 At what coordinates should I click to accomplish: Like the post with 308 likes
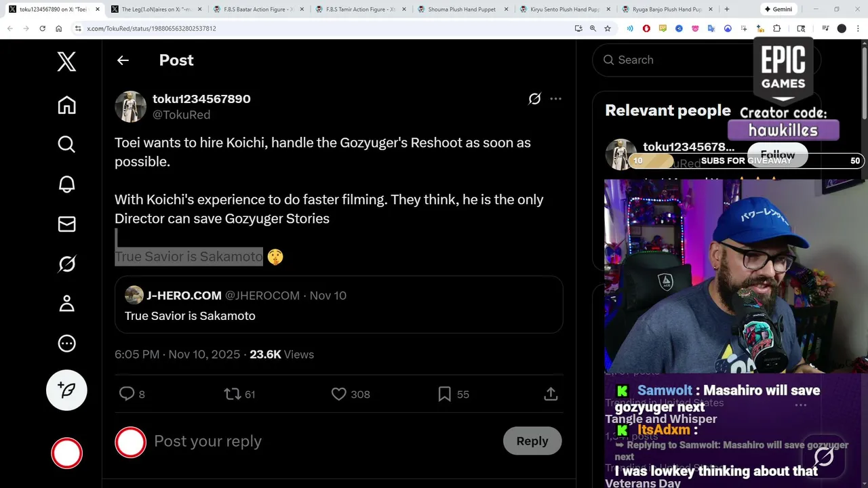(350, 394)
